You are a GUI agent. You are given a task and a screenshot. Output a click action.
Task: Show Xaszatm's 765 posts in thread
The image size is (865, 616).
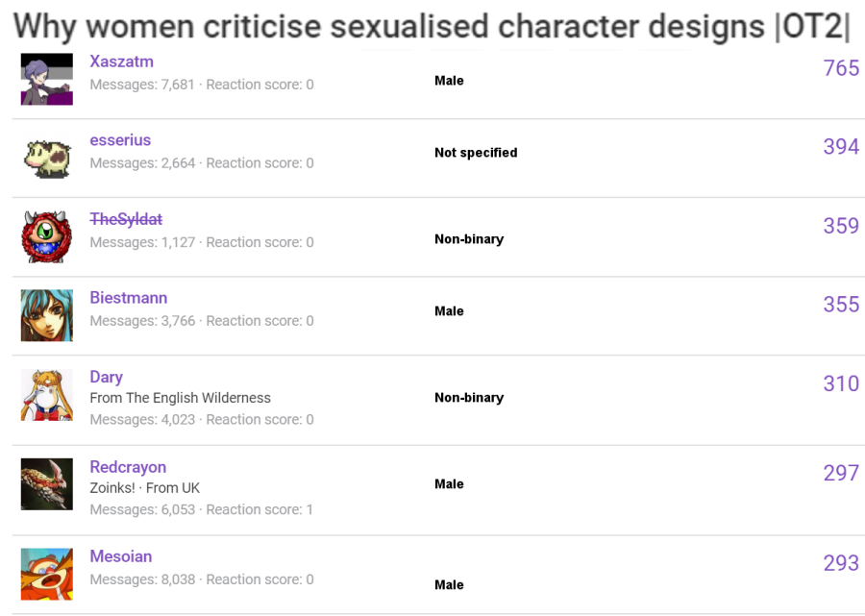coord(841,68)
